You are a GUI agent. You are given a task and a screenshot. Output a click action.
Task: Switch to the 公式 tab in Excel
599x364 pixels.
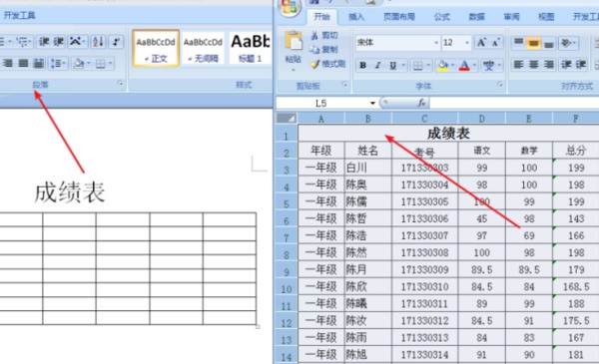(x=442, y=16)
